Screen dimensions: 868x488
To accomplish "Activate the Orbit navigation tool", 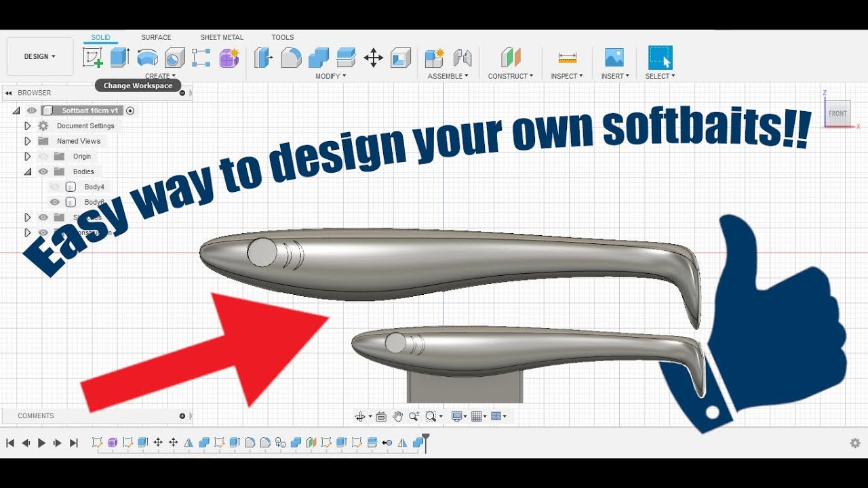I will [x=361, y=416].
